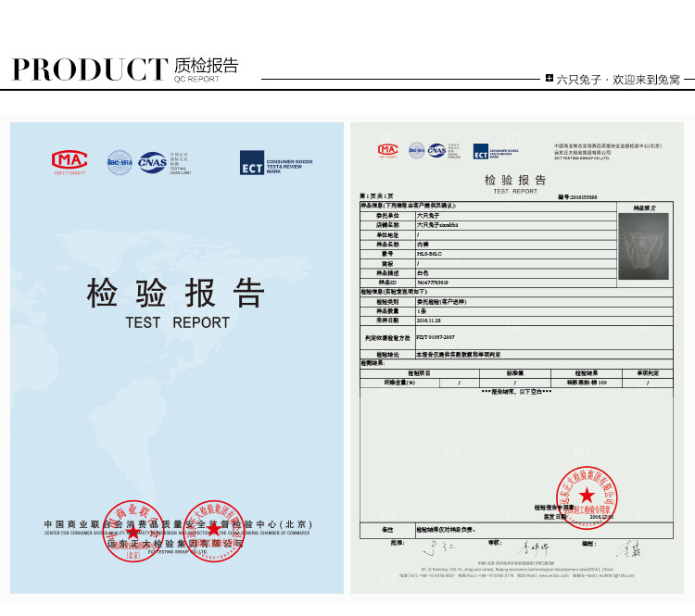Click the red MA logo on the report sheet
The width and height of the screenshot is (695, 616).
coord(388,150)
